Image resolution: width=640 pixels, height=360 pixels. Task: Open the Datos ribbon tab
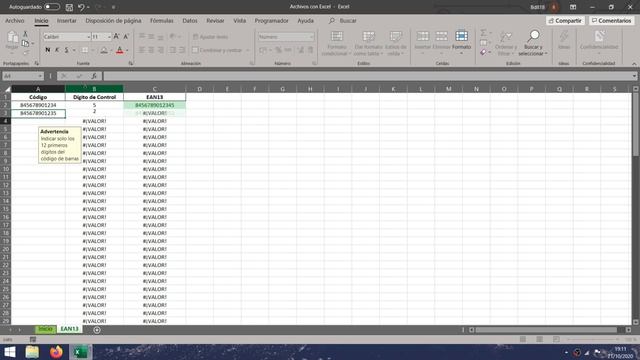pyautogui.click(x=190, y=20)
